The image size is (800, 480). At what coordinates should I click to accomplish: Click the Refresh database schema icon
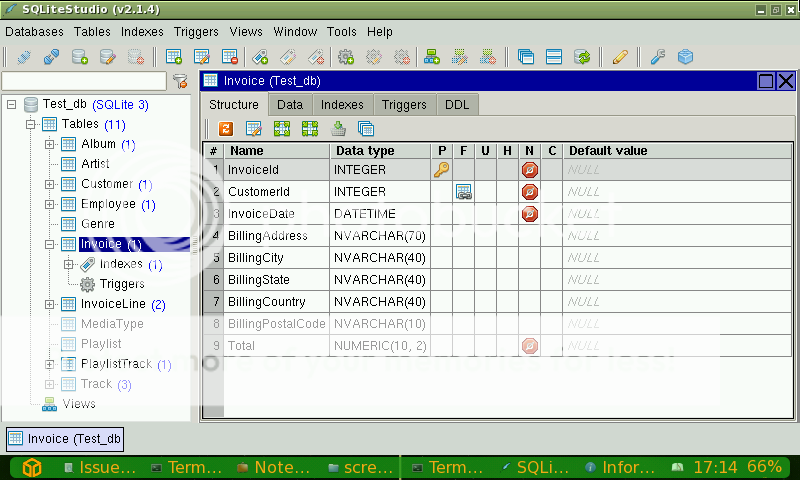click(x=582, y=57)
